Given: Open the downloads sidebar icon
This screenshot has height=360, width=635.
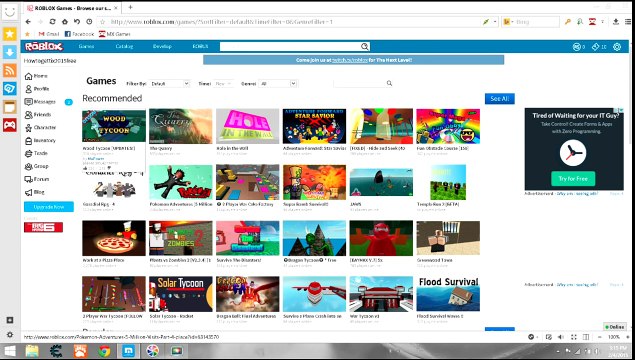Looking at the screenshot, I should point(10,52).
